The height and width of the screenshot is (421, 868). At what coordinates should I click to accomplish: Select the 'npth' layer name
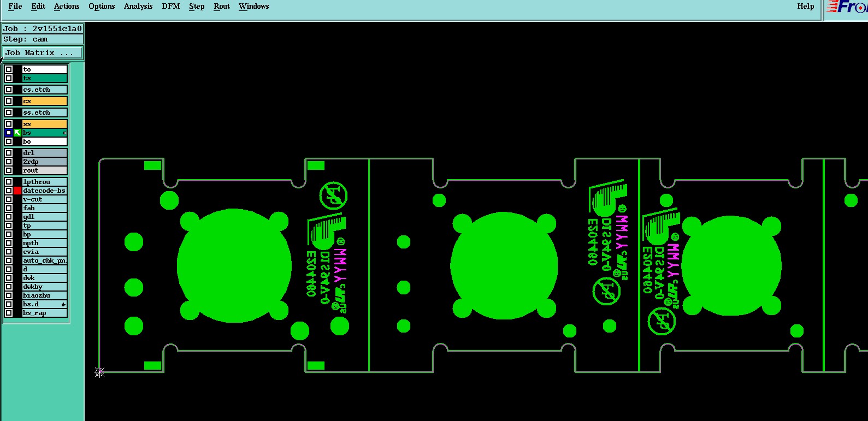pos(45,243)
